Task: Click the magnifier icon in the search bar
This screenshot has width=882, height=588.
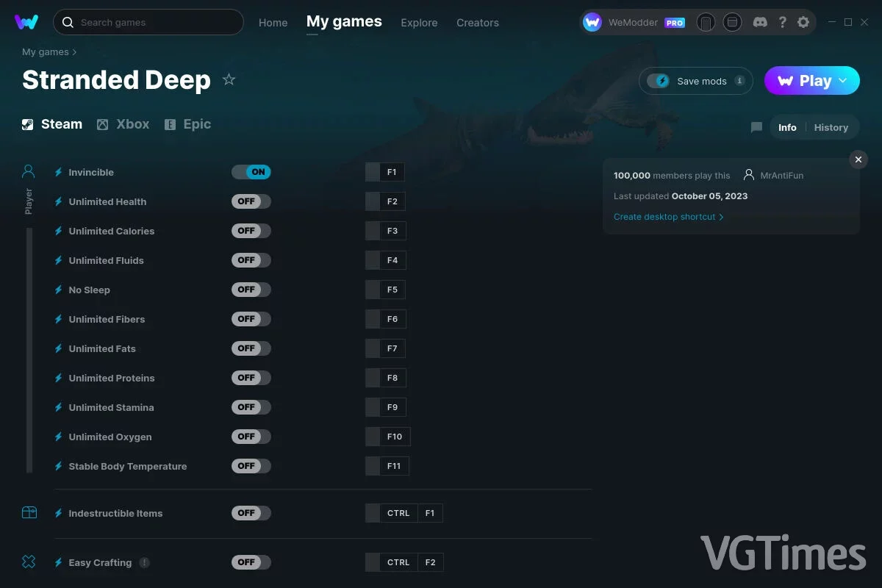Action: [68, 22]
